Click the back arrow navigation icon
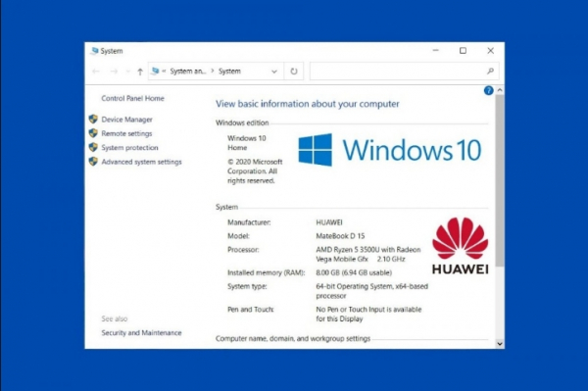The height and width of the screenshot is (391, 588). point(96,72)
